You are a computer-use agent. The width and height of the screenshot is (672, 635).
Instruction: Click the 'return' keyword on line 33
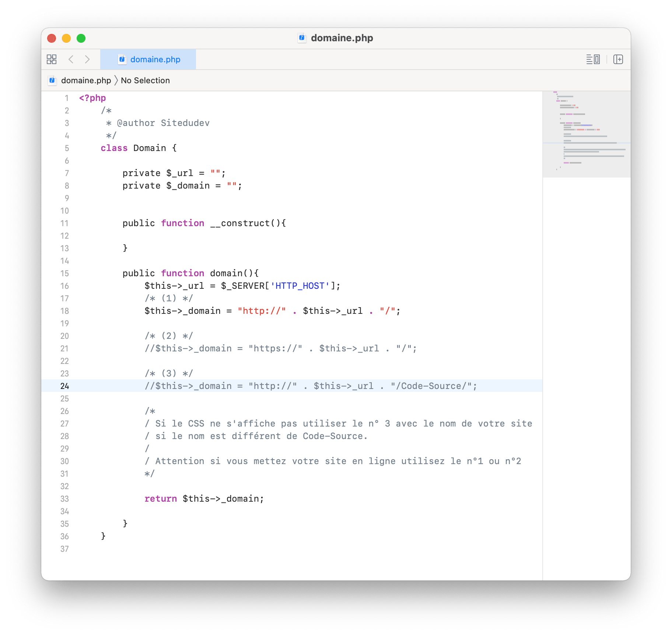[x=161, y=499]
